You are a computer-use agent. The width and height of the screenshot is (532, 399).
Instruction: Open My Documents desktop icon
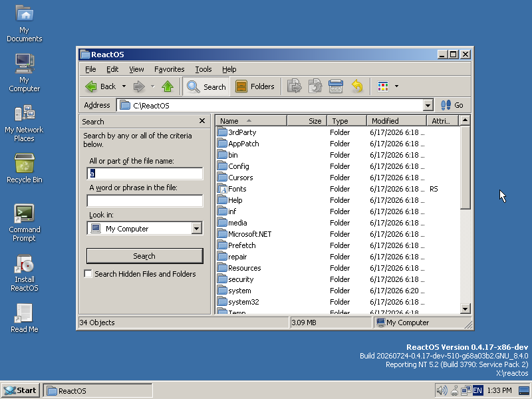[25, 24]
